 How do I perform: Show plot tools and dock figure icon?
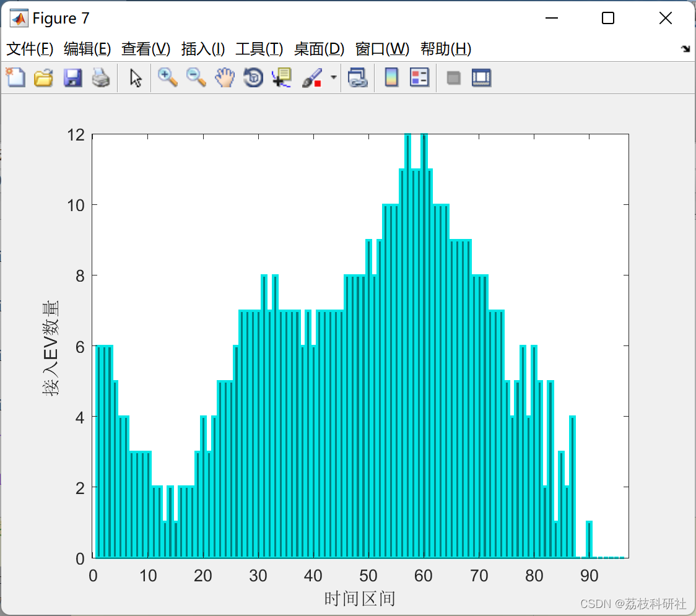coord(481,77)
